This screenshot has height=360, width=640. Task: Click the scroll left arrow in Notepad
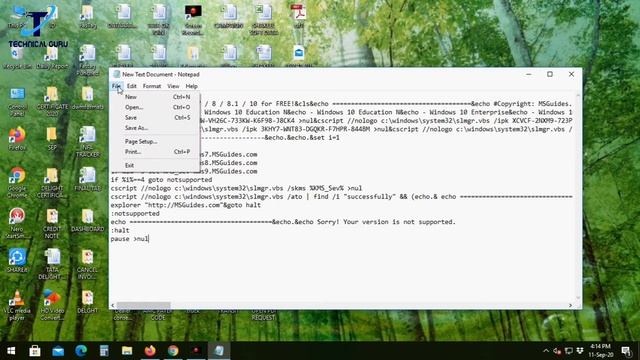(x=113, y=305)
